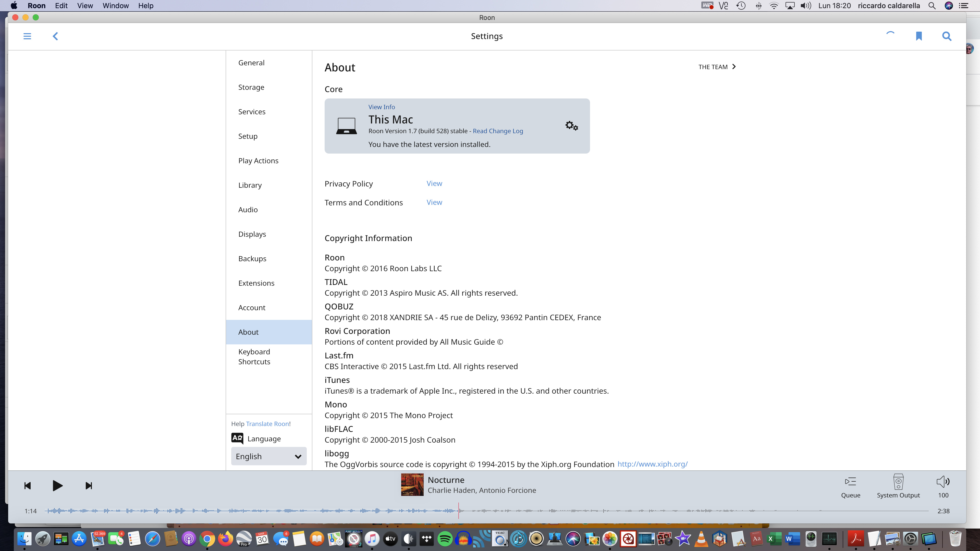Skip to next track
The height and width of the screenshot is (551, 980).
pyautogui.click(x=89, y=486)
